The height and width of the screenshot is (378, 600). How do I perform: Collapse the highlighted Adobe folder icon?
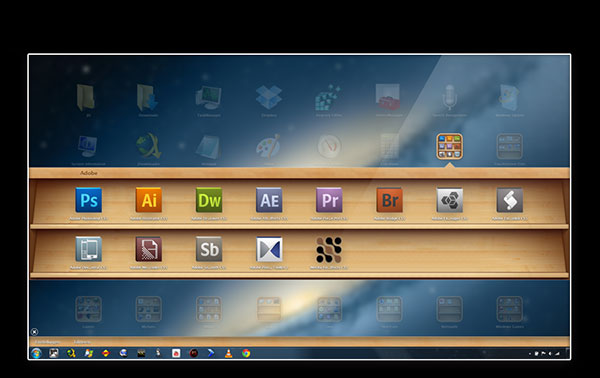[450, 146]
